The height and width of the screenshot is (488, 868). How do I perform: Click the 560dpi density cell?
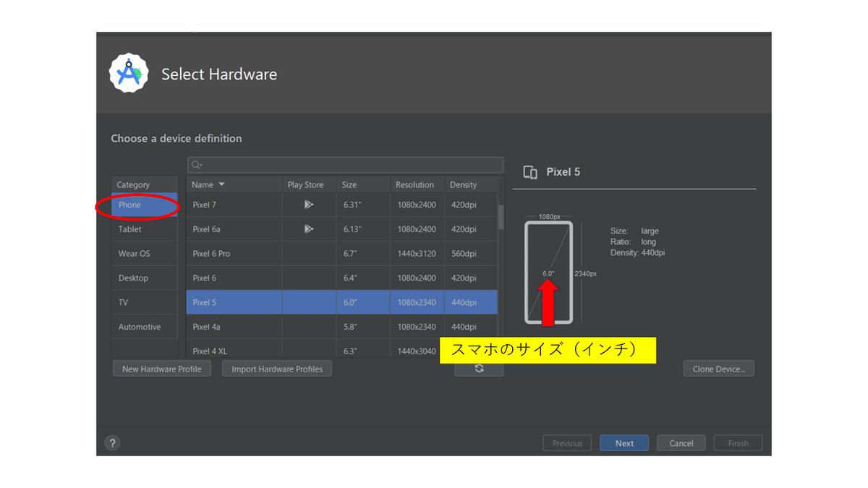(x=471, y=254)
